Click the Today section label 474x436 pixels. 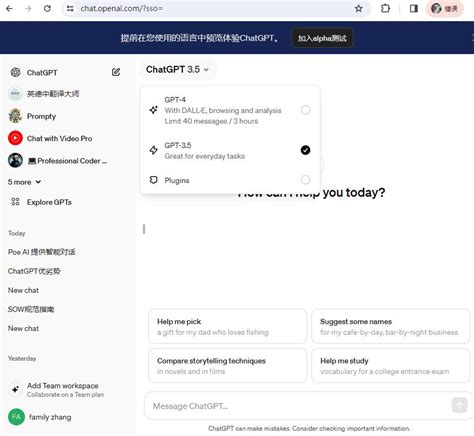(17, 233)
